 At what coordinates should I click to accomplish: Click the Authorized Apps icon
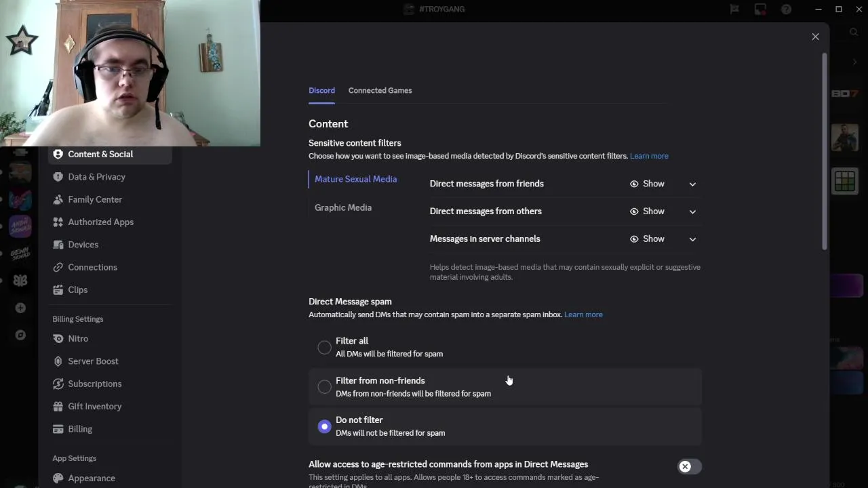[58, 222]
